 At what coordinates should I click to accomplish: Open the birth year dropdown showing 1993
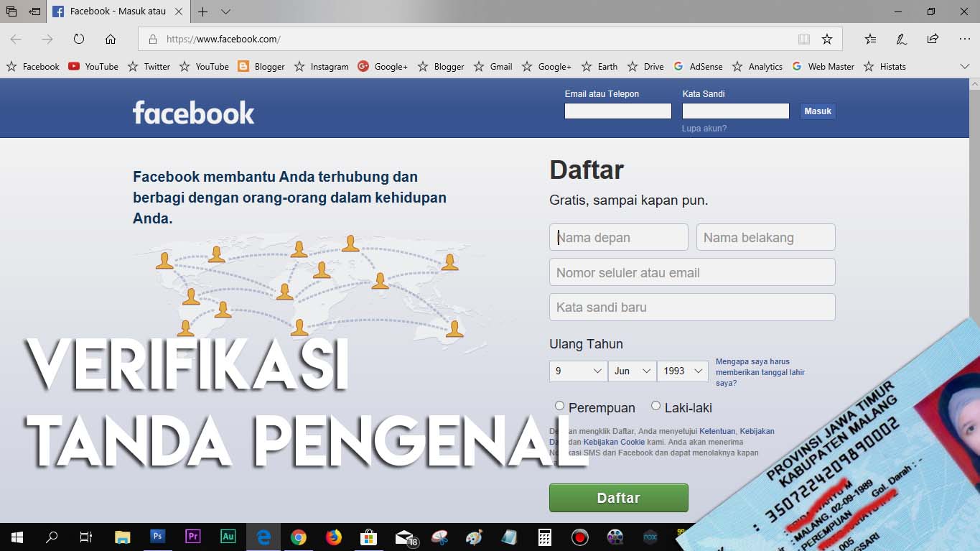click(683, 371)
